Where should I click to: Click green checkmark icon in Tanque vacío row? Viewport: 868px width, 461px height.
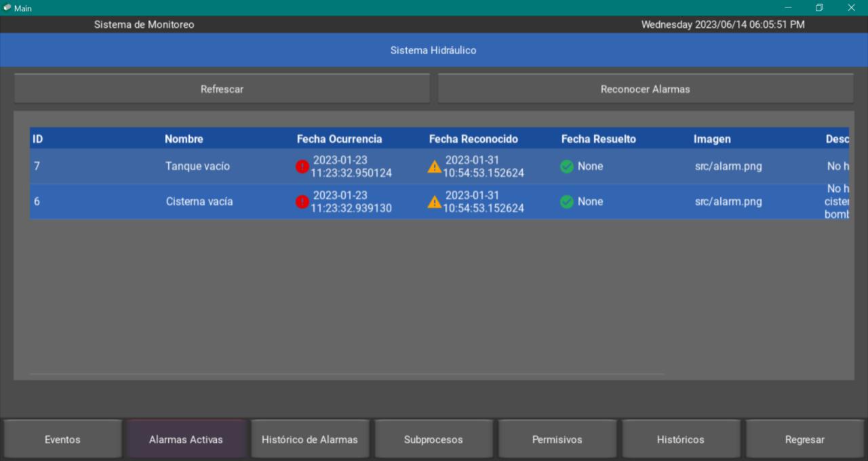(x=567, y=167)
